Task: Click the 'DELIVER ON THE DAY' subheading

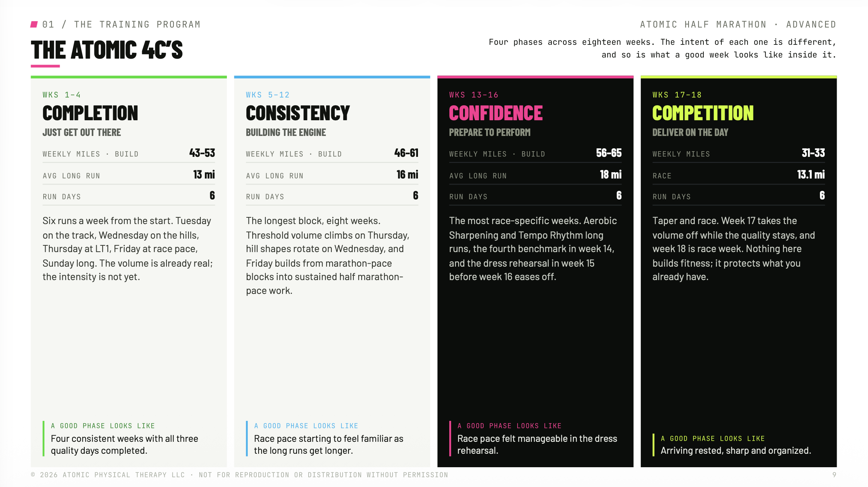Action: pos(690,133)
